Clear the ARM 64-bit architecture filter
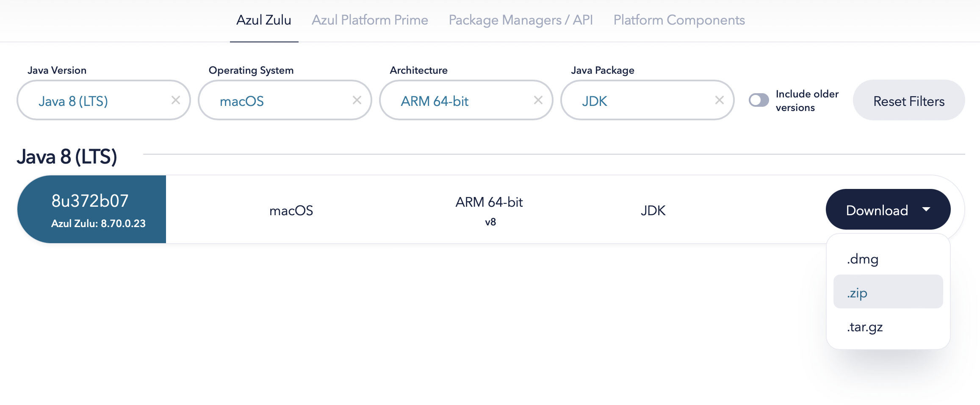 click(538, 100)
